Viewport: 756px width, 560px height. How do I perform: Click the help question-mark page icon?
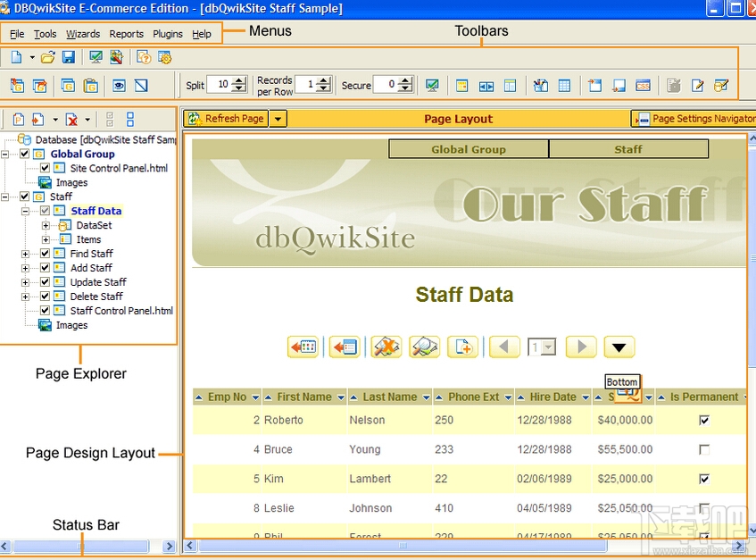[144, 58]
